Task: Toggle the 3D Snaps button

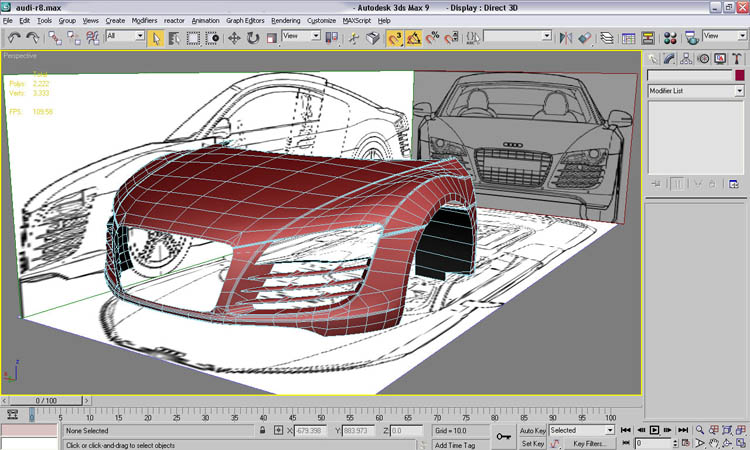Action: pos(395,38)
